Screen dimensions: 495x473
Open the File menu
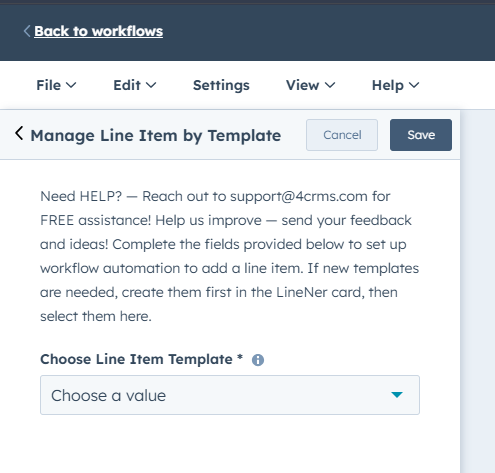56,85
